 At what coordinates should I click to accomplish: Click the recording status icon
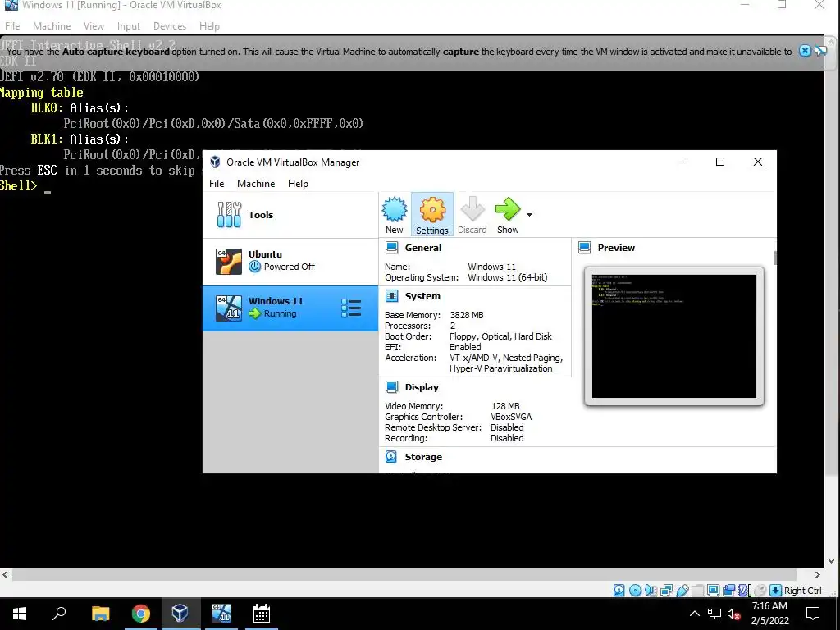(x=728, y=591)
